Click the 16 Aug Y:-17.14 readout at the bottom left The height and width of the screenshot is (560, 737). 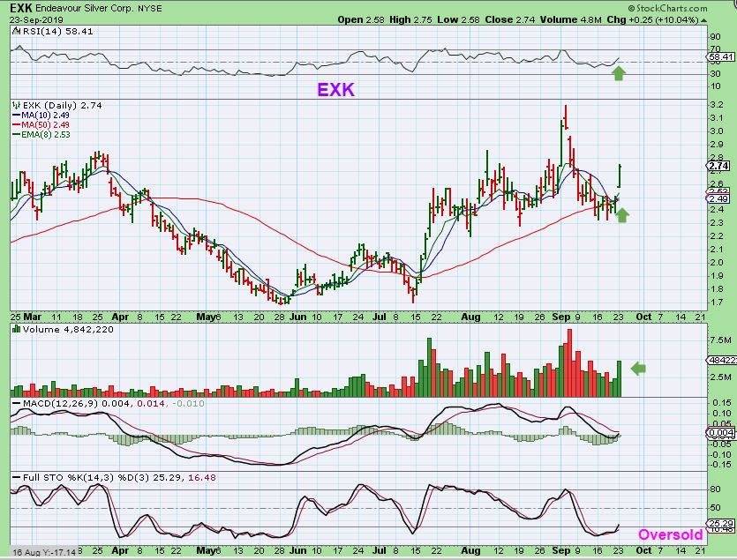tap(44, 552)
